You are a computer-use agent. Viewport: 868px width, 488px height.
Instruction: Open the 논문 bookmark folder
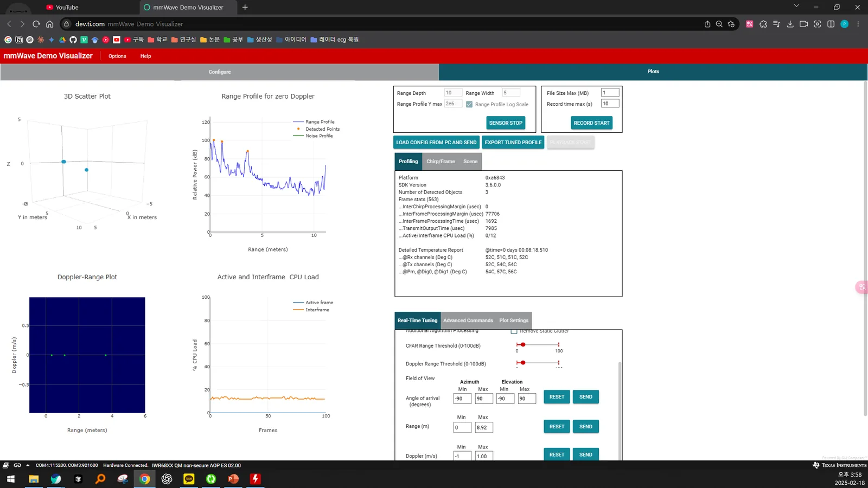(x=210, y=40)
